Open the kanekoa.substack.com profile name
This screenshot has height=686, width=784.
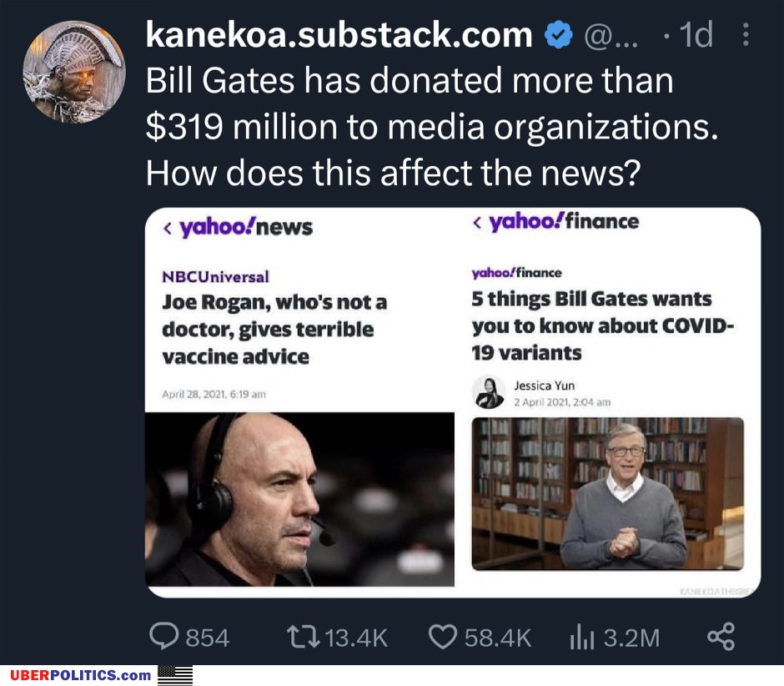pyautogui.click(x=339, y=35)
